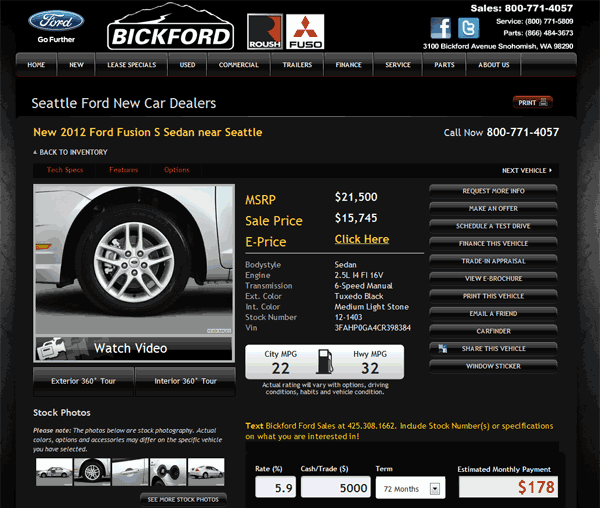This screenshot has width=600, height=508.
Task: Click the camcorder icon beside Watch Video
Action: point(51,348)
